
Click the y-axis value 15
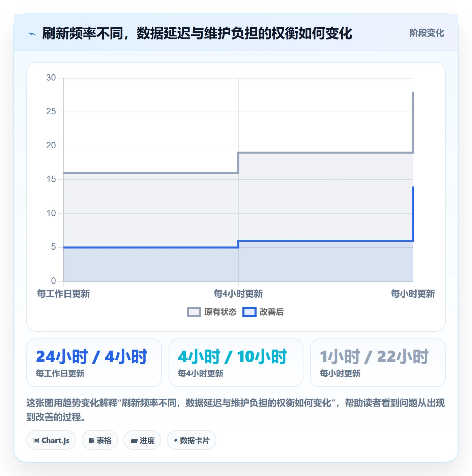[51, 179]
